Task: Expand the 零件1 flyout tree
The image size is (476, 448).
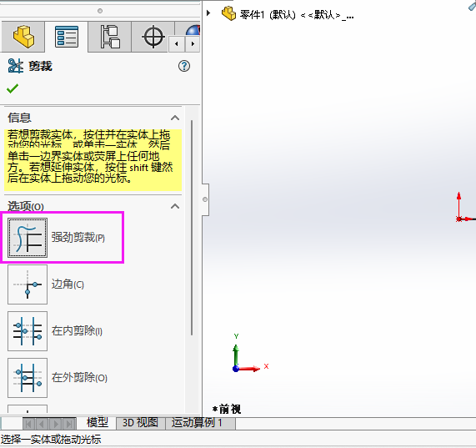Action: (x=208, y=13)
